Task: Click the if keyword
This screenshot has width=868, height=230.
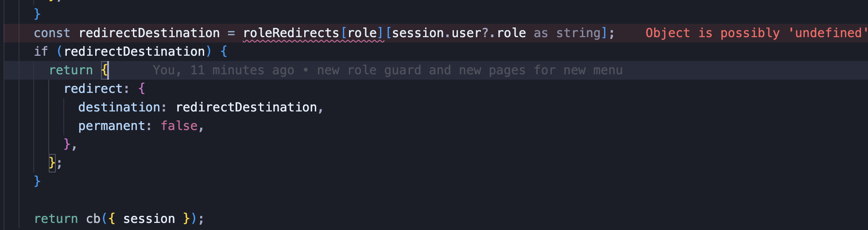Action: (x=41, y=52)
